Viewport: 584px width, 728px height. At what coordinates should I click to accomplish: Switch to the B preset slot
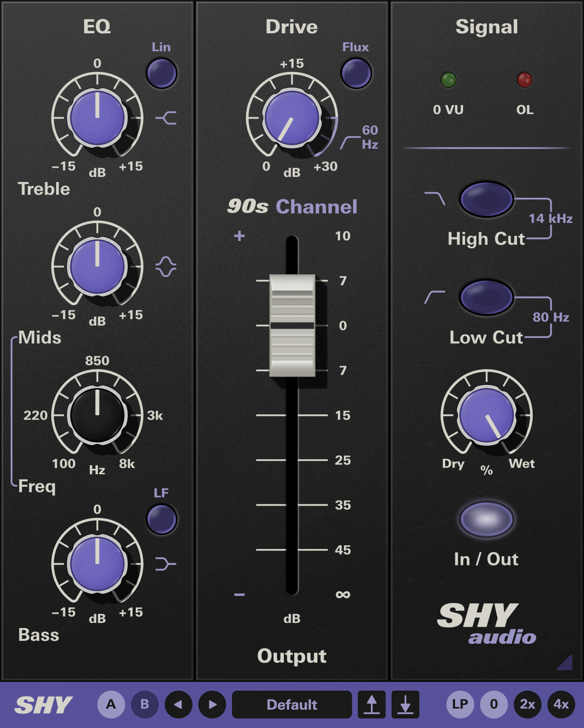(x=145, y=705)
